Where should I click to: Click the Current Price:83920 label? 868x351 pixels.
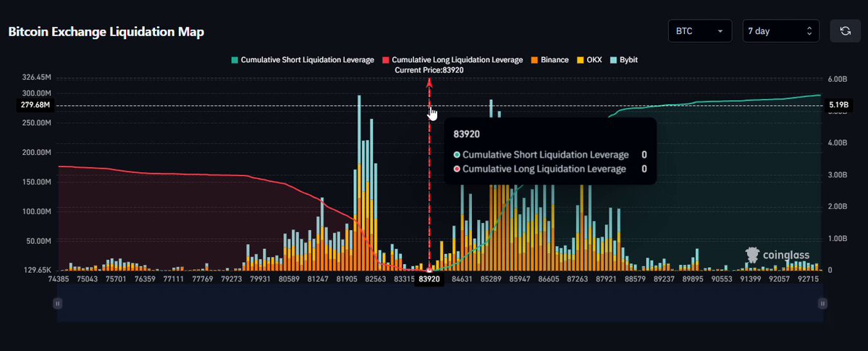click(x=429, y=70)
